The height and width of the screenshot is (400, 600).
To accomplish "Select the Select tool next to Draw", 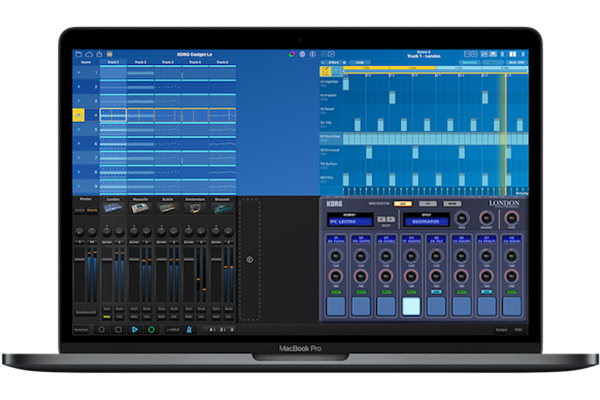I will coord(336,71).
